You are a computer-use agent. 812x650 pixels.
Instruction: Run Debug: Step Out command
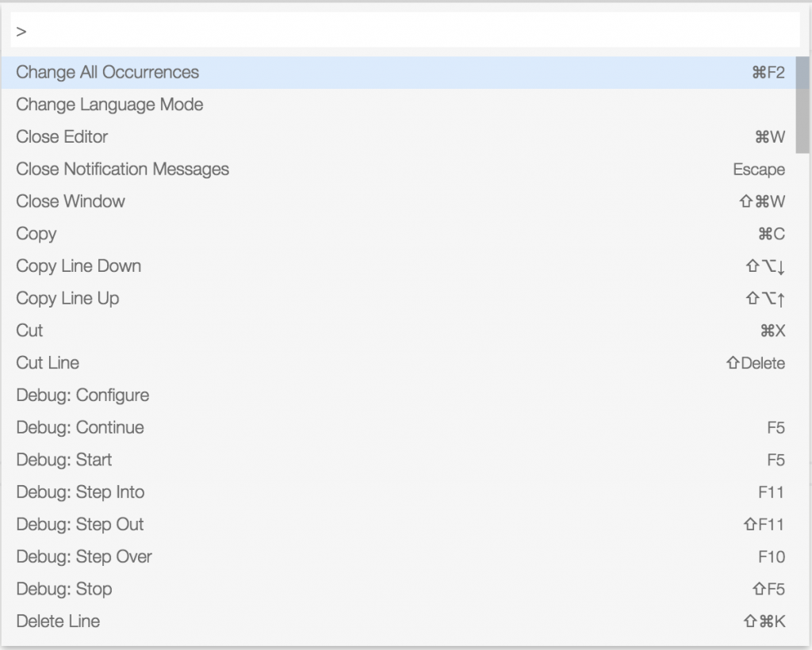click(80, 525)
